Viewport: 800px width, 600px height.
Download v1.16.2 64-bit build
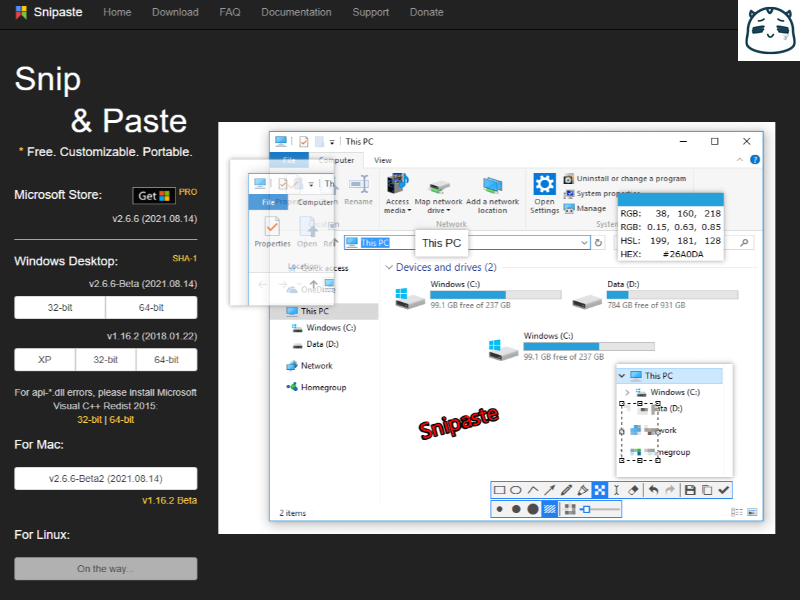point(167,360)
